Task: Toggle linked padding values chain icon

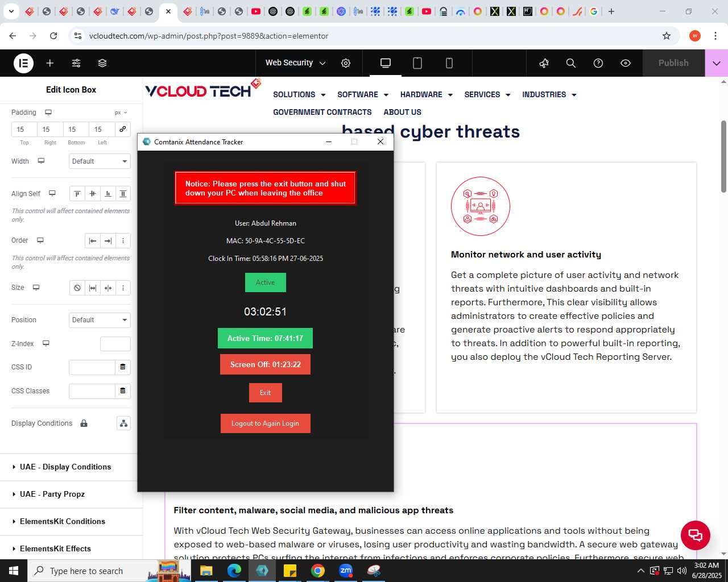Action: [122, 129]
